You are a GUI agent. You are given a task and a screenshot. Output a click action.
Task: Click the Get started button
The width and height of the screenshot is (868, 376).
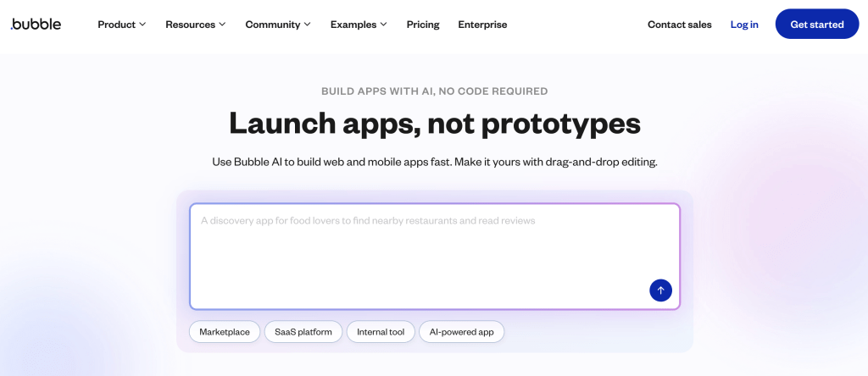click(817, 25)
